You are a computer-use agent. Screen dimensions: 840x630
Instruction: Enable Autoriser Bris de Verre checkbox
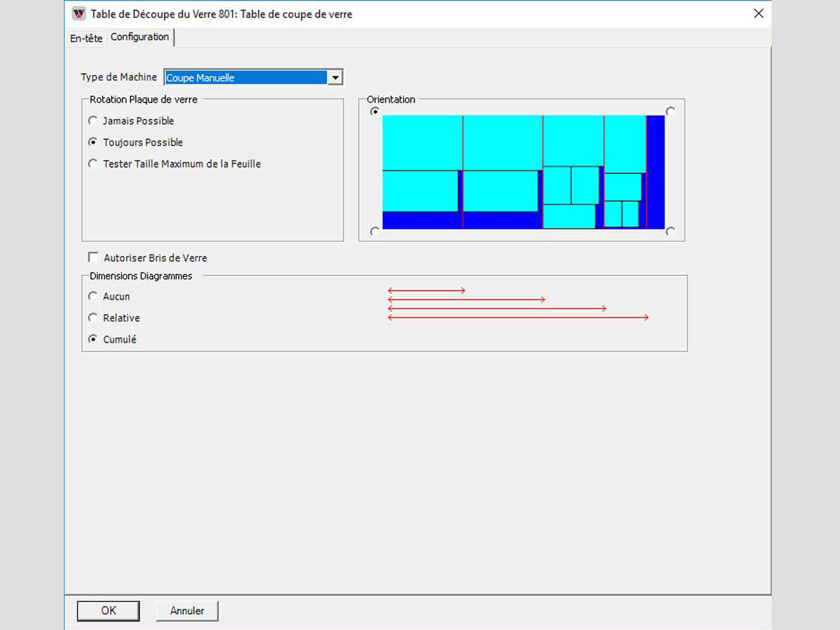point(93,257)
